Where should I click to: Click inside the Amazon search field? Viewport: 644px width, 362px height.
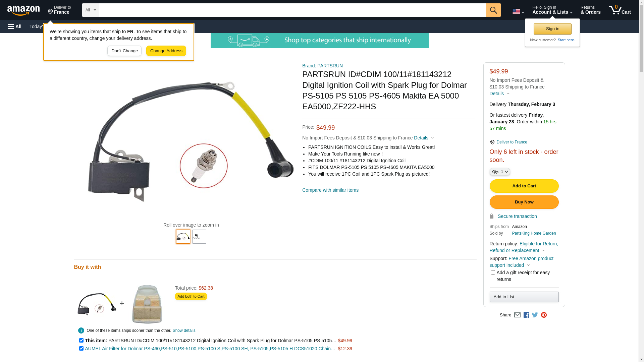pyautogui.click(x=292, y=10)
